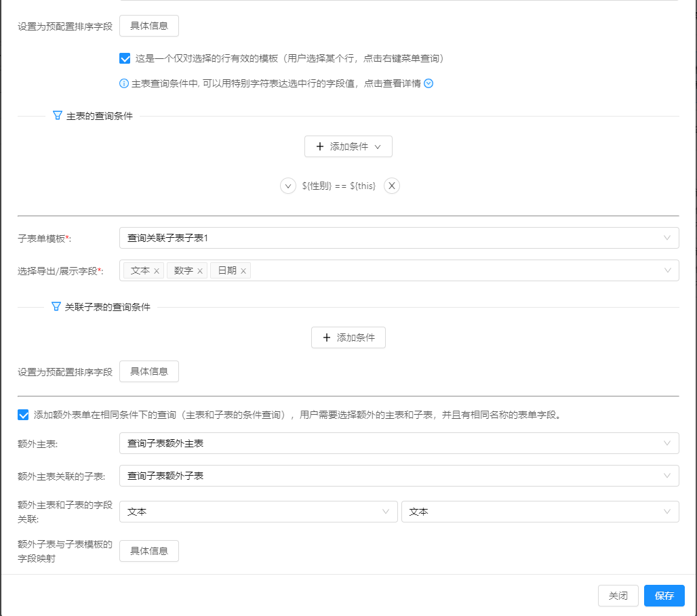Image resolution: width=697 pixels, height=616 pixels.
Task: Click the filter icon beside 主表的查询条件
Action: [x=58, y=116]
